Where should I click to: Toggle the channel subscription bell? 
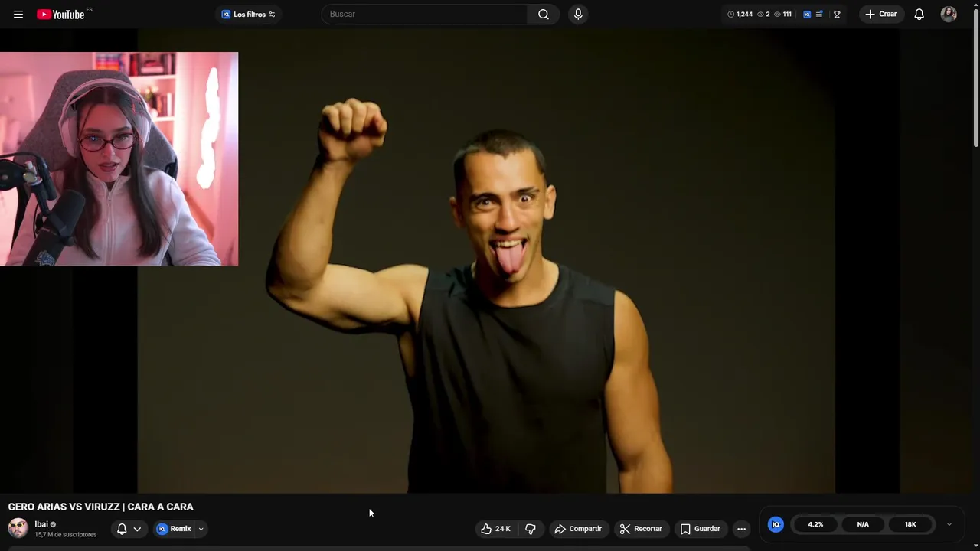[122, 529]
